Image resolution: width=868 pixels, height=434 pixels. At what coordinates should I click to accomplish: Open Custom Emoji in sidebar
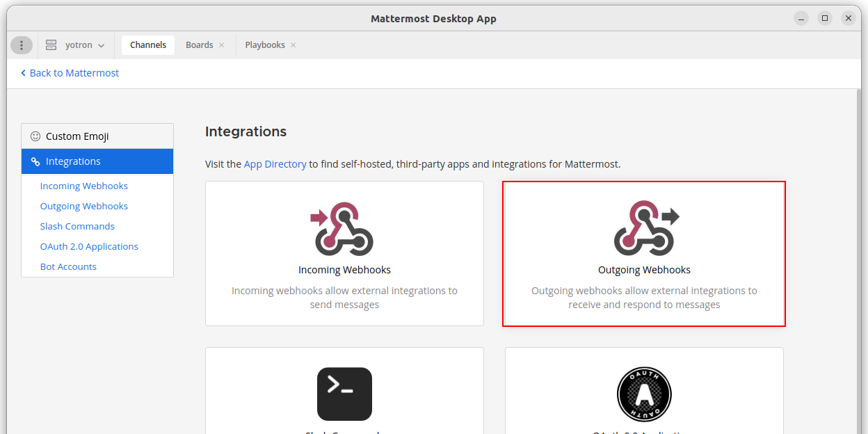pos(97,136)
